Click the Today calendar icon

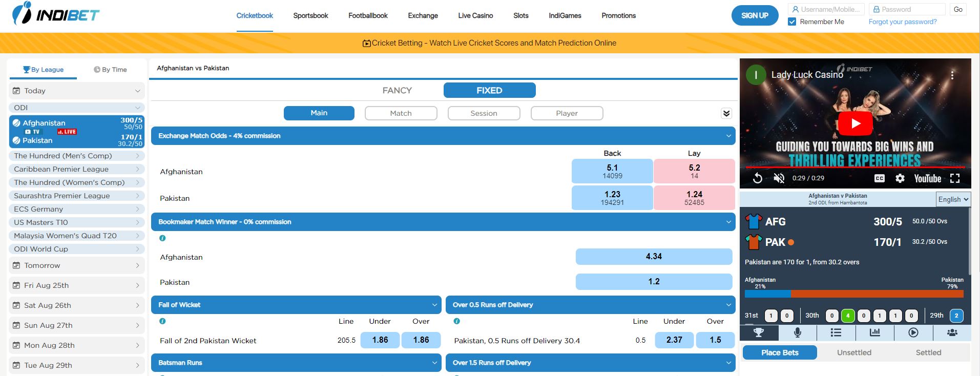(x=16, y=91)
